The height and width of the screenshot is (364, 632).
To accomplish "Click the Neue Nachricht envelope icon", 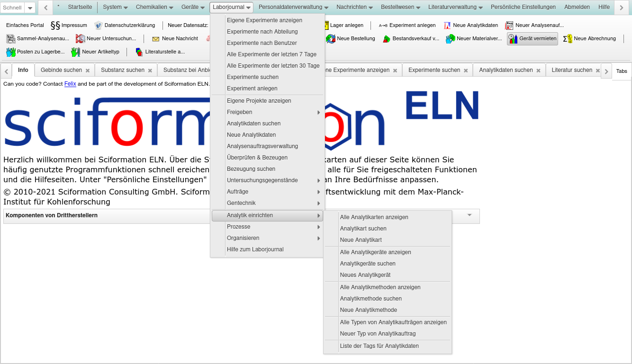I will (155, 39).
